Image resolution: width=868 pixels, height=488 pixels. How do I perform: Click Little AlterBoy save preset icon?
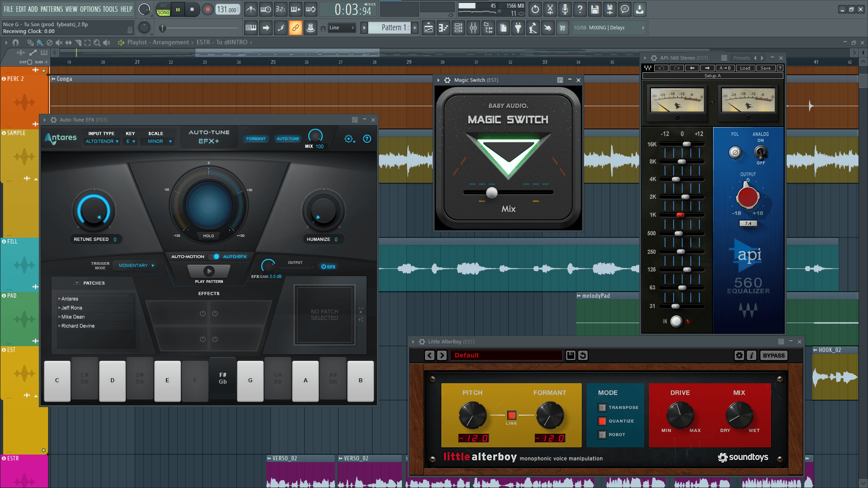(571, 356)
